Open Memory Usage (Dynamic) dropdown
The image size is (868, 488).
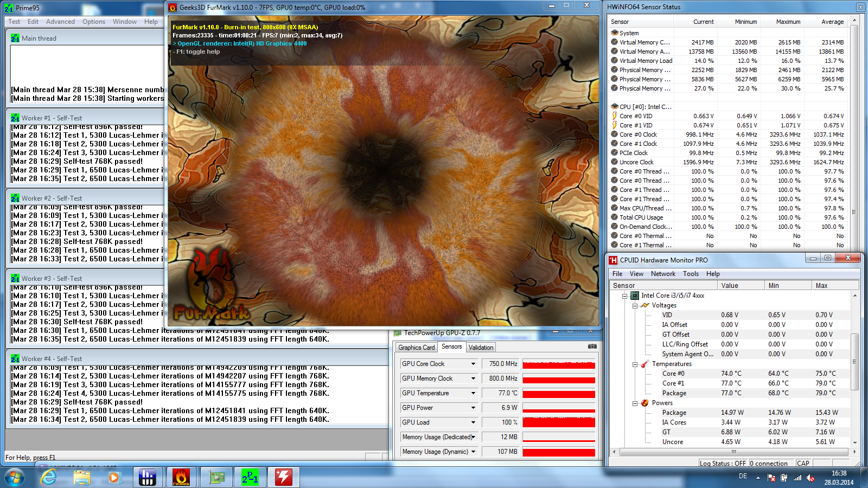click(x=473, y=452)
